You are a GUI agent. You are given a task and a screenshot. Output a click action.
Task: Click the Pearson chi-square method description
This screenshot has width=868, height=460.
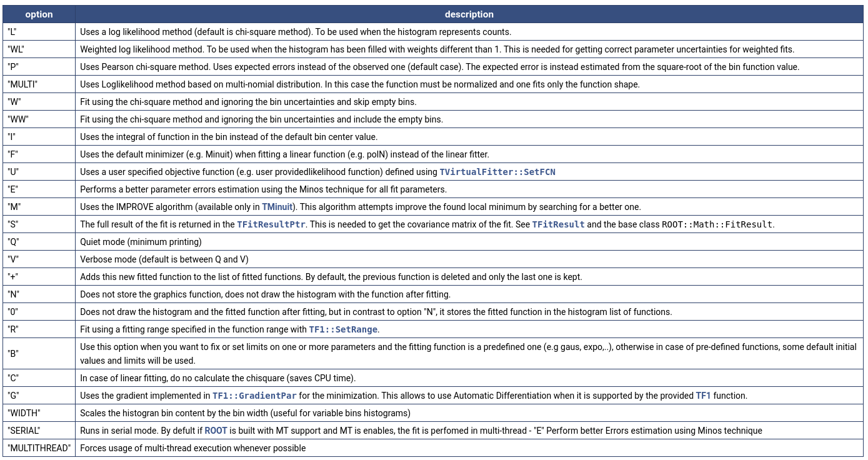[x=440, y=67]
